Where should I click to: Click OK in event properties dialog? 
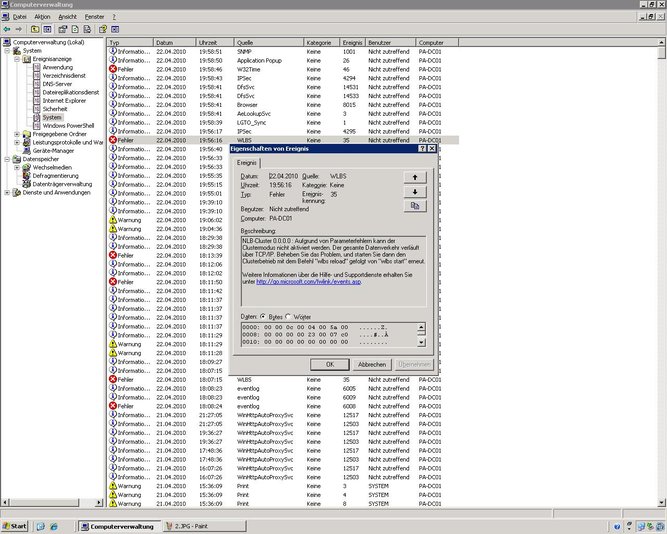[x=330, y=365]
